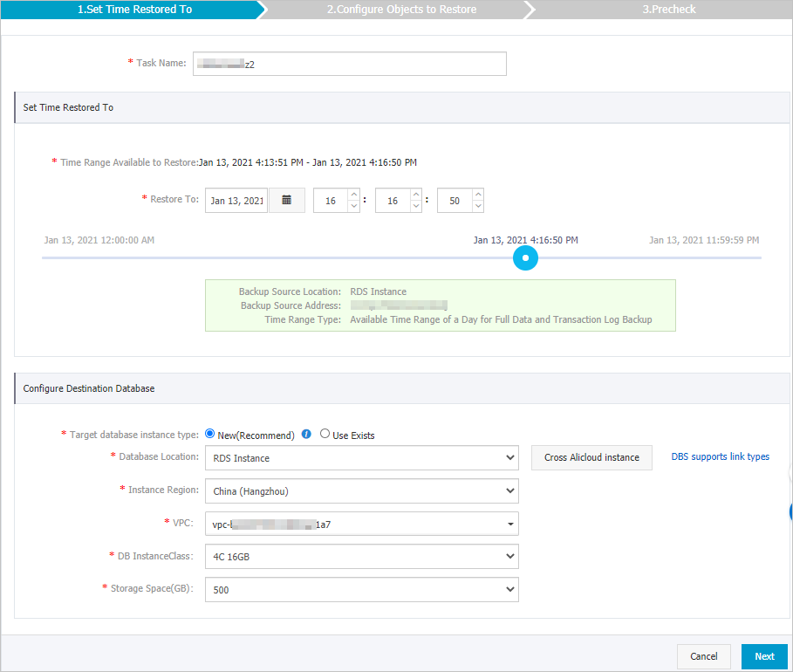Switch to the Configure Objects to Restore step
793x672 pixels.
[402, 10]
